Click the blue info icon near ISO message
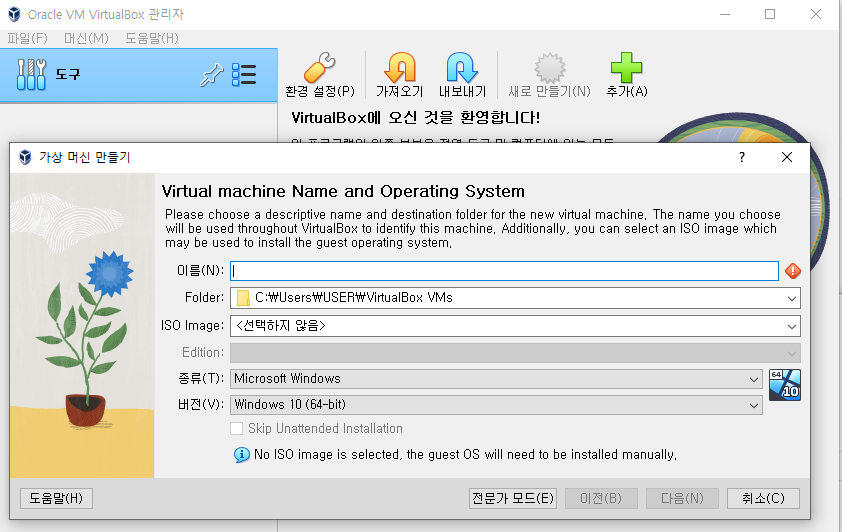The width and height of the screenshot is (842, 532). [x=242, y=455]
